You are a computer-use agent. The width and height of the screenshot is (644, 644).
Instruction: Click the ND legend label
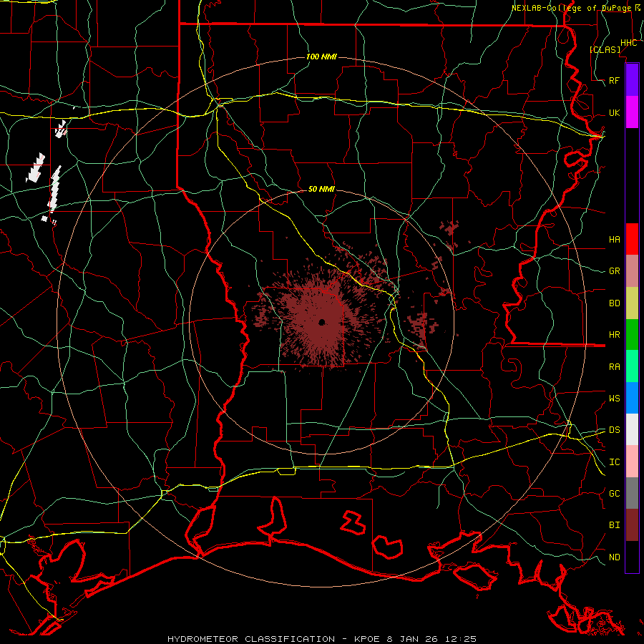[x=614, y=557]
